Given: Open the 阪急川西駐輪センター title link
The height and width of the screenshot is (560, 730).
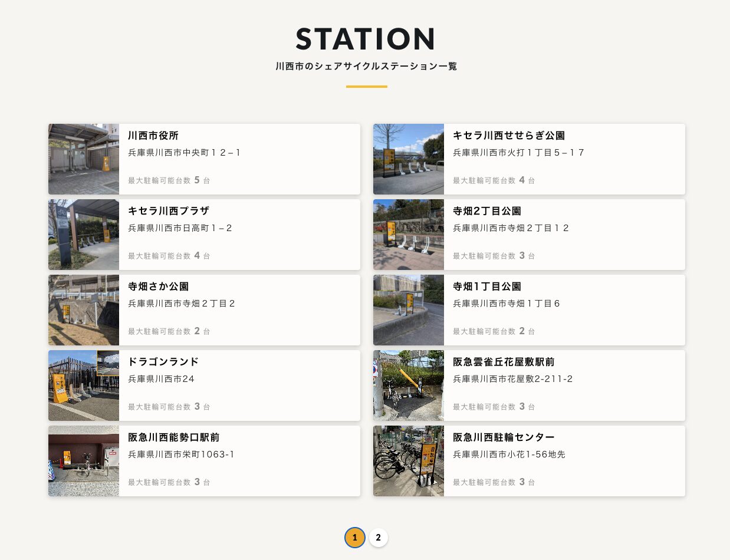Looking at the screenshot, I should [x=504, y=437].
